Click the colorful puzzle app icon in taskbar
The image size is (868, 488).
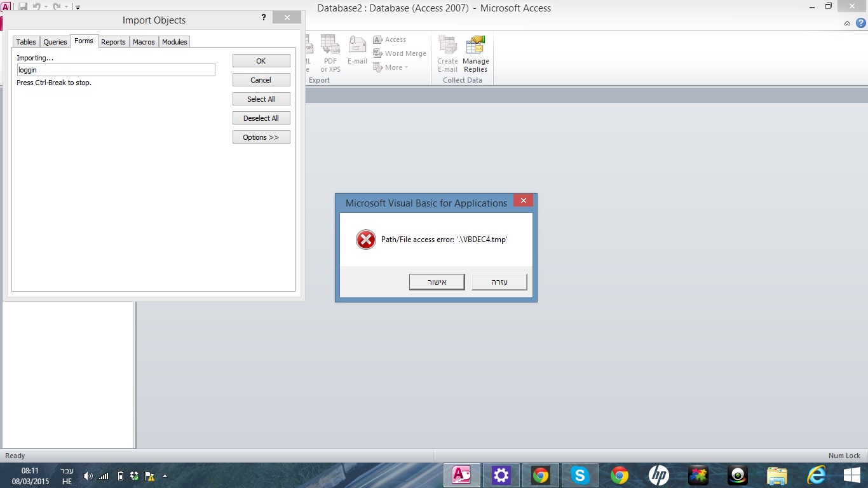[x=698, y=475]
